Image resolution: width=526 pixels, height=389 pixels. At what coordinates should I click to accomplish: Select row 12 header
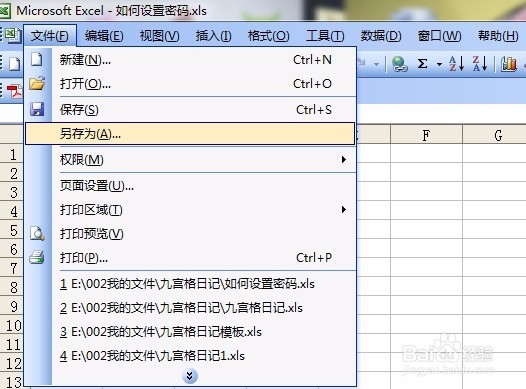pos(12,363)
